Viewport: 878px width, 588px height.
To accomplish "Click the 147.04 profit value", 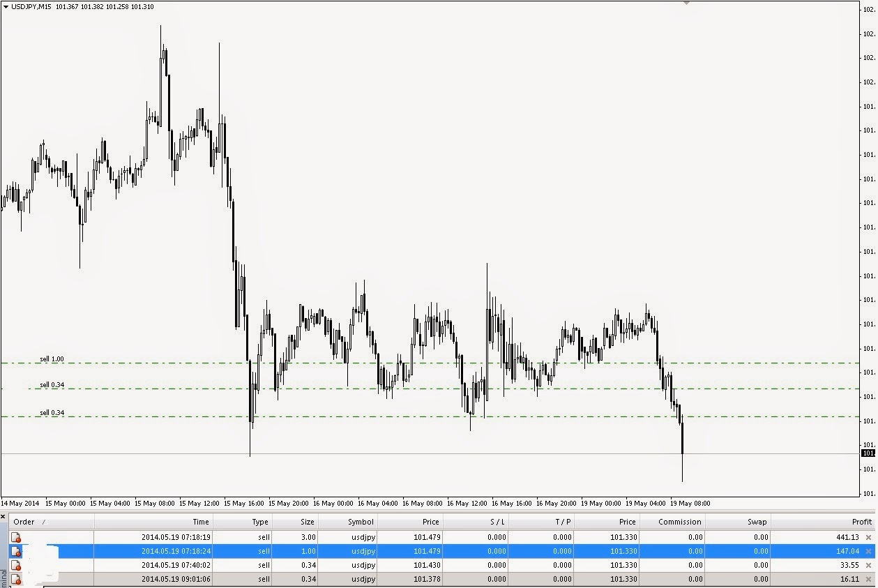I will click(847, 551).
